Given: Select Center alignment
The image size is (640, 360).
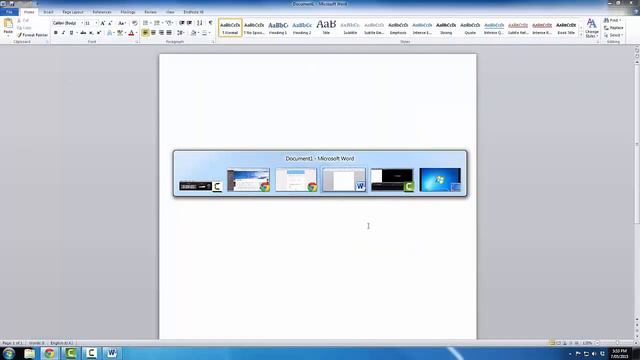Looking at the screenshot, I should [153, 33].
